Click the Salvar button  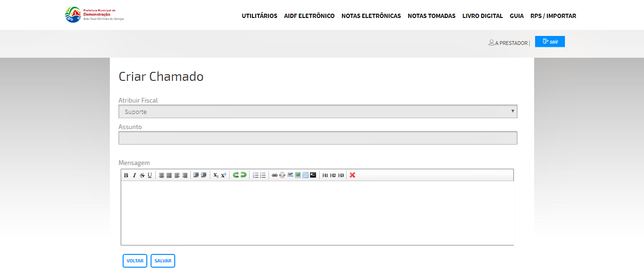tap(163, 261)
